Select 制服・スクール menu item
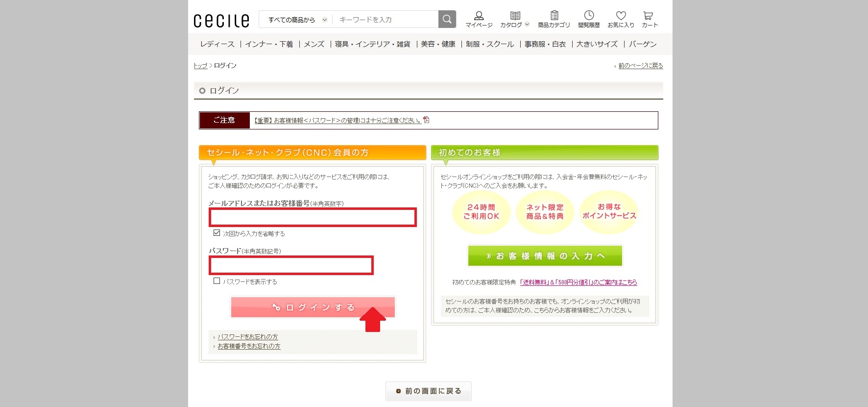Screen dimensions: 868x407 [490, 44]
